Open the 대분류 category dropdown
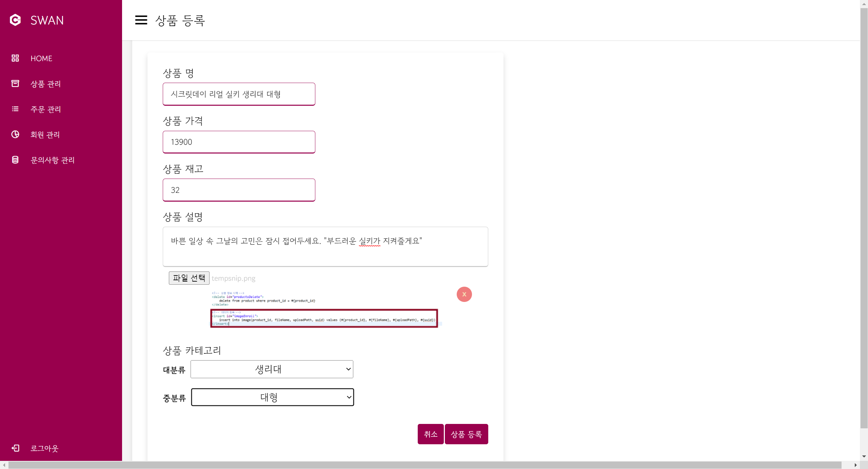This screenshot has height=469, width=868. (272, 369)
